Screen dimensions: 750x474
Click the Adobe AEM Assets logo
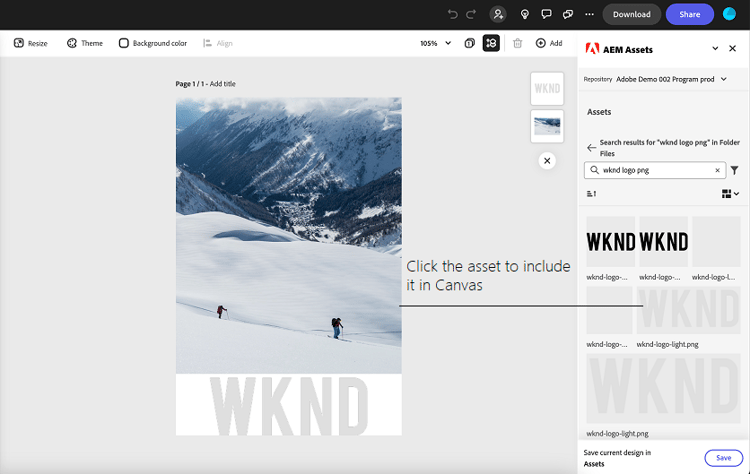click(x=592, y=48)
